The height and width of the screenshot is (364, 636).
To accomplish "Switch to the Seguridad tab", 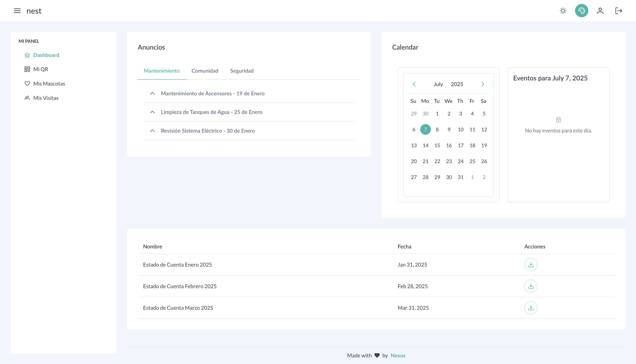I will tap(242, 71).
